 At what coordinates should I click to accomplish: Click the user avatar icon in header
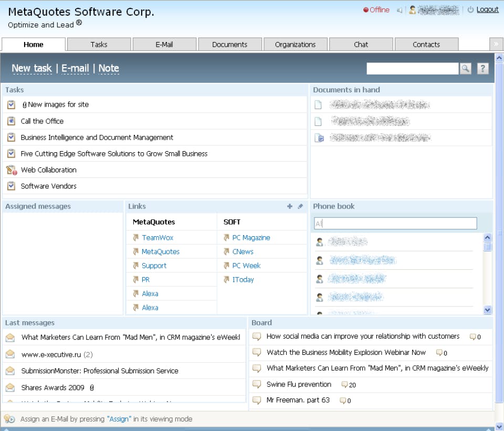tap(413, 10)
